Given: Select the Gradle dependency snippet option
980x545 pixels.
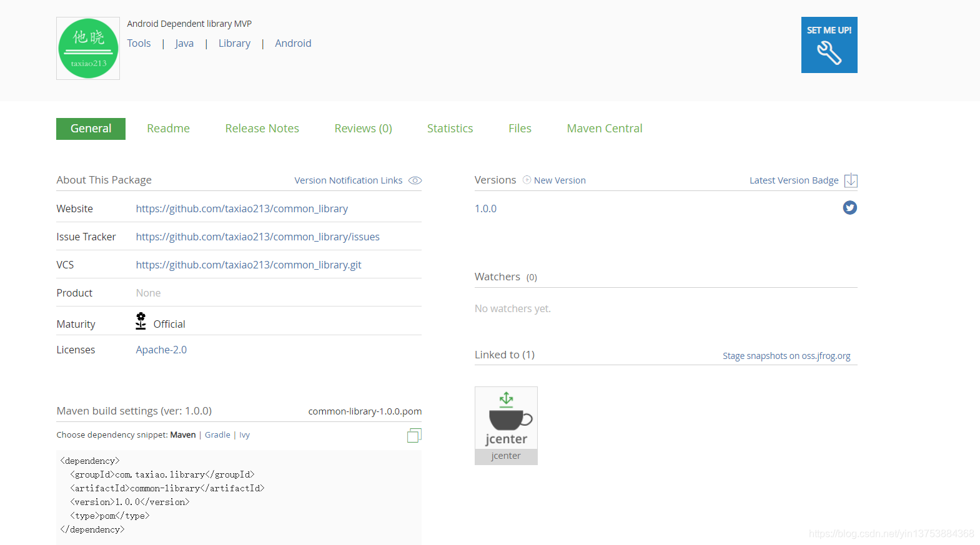Looking at the screenshot, I should pos(217,435).
